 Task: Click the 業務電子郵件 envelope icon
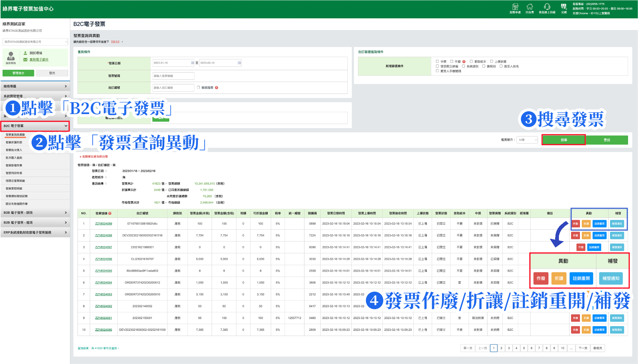coord(25,60)
